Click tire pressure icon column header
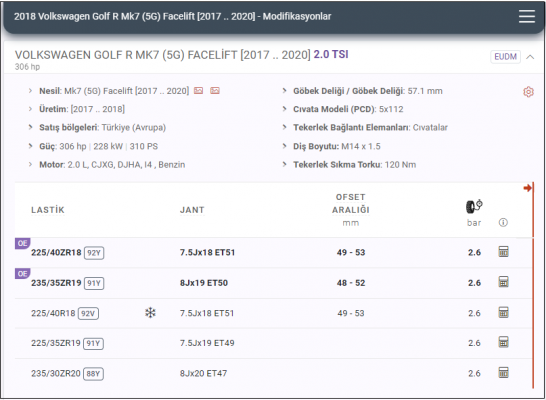The height and width of the screenshot is (400, 546). point(474,207)
